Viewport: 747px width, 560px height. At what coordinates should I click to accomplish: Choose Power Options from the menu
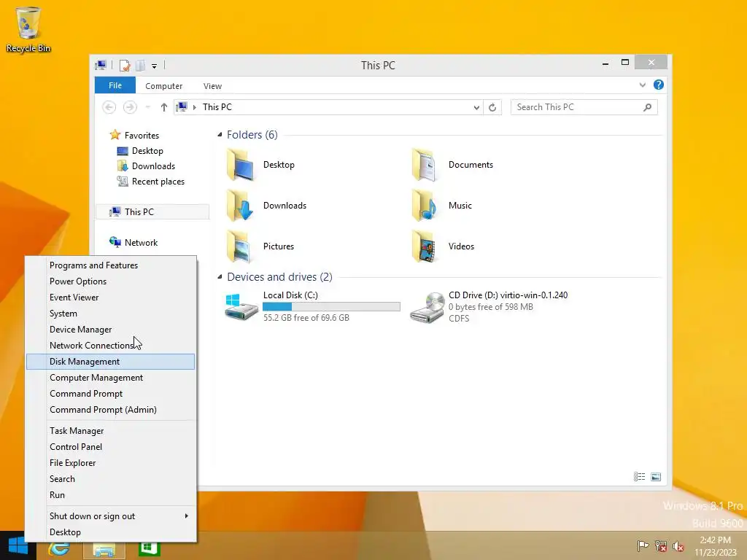click(x=111, y=281)
